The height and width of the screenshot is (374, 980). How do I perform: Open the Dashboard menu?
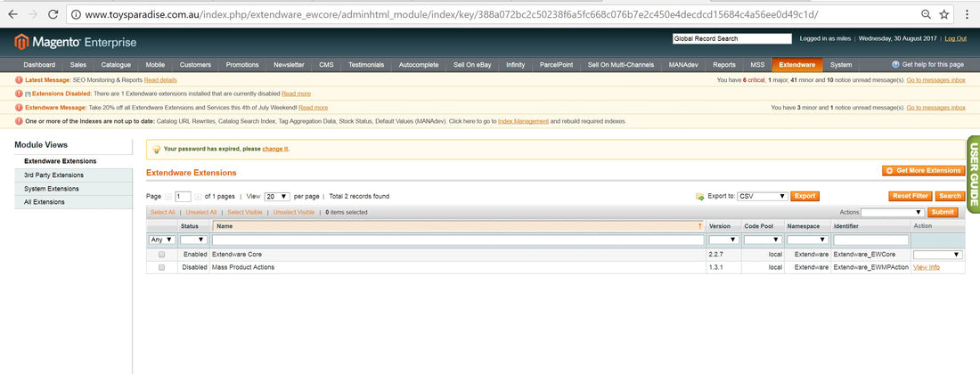[39, 65]
